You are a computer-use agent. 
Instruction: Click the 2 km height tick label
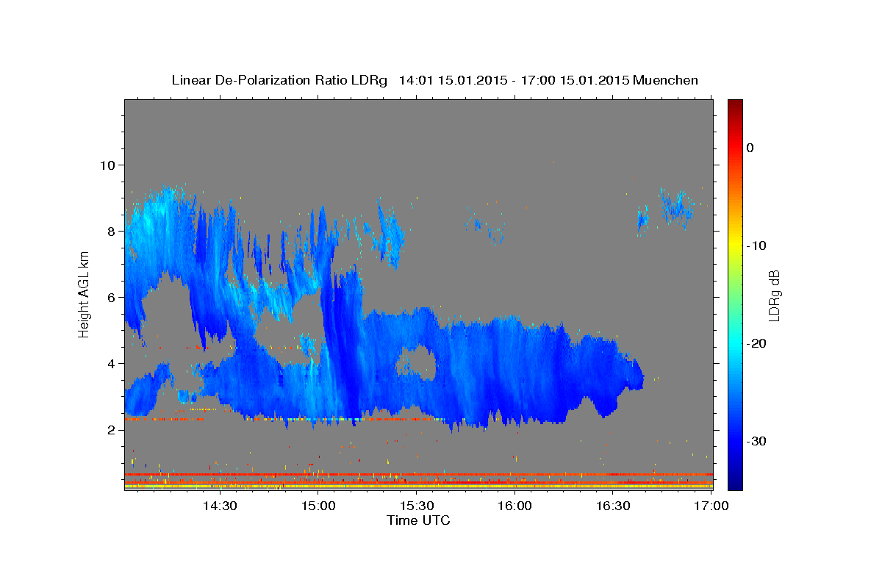point(112,430)
